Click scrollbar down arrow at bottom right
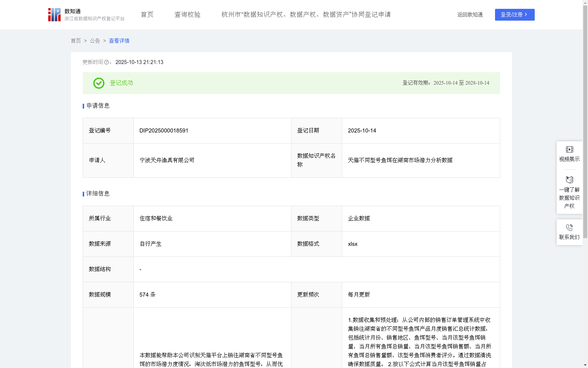The image size is (588, 368). coord(585,364)
